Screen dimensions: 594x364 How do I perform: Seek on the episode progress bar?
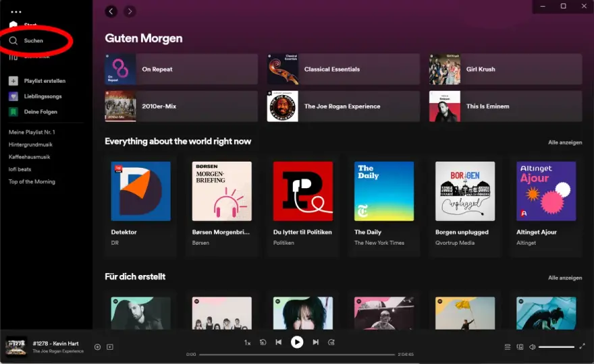pos(297,355)
